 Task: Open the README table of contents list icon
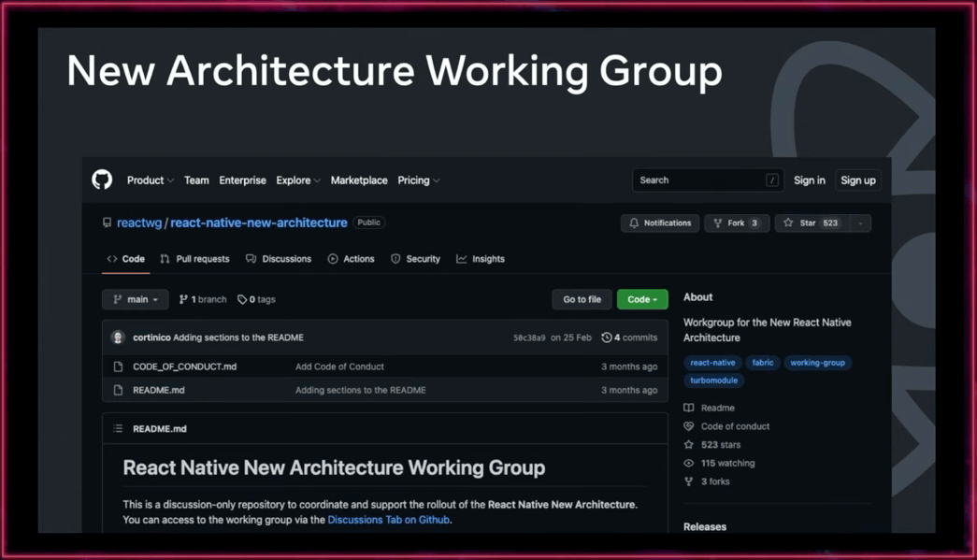(119, 428)
